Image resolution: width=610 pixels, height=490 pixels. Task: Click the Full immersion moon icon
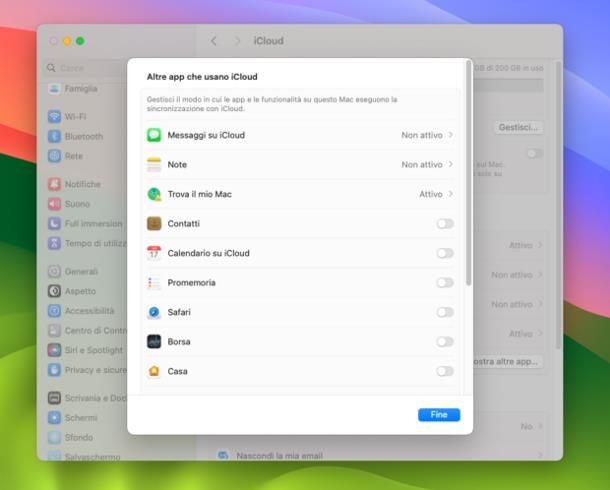[54, 224]
